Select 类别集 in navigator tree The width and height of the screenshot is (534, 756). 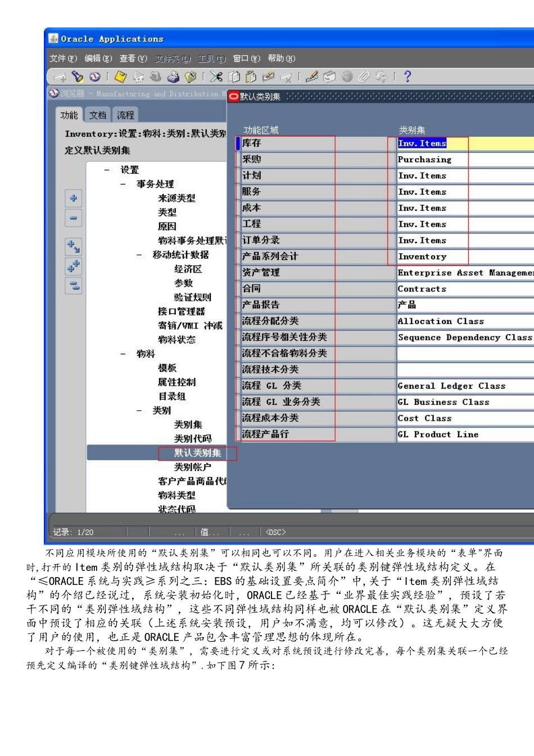point(188,425)
